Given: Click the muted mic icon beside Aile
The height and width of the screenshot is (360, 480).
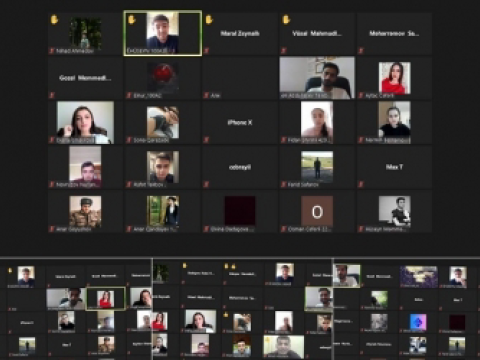Looking at the screenshot, I should pyautogui.click(x=206, y=95).
